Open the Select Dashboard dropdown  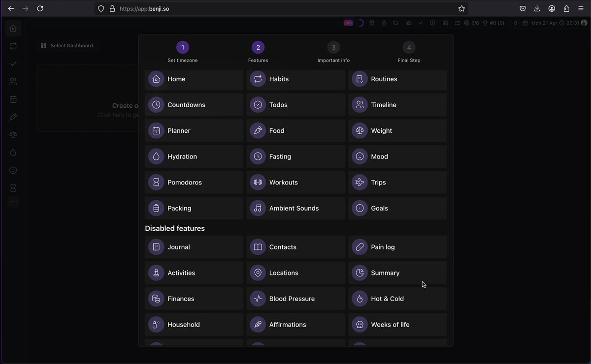(x=67, y=46)
